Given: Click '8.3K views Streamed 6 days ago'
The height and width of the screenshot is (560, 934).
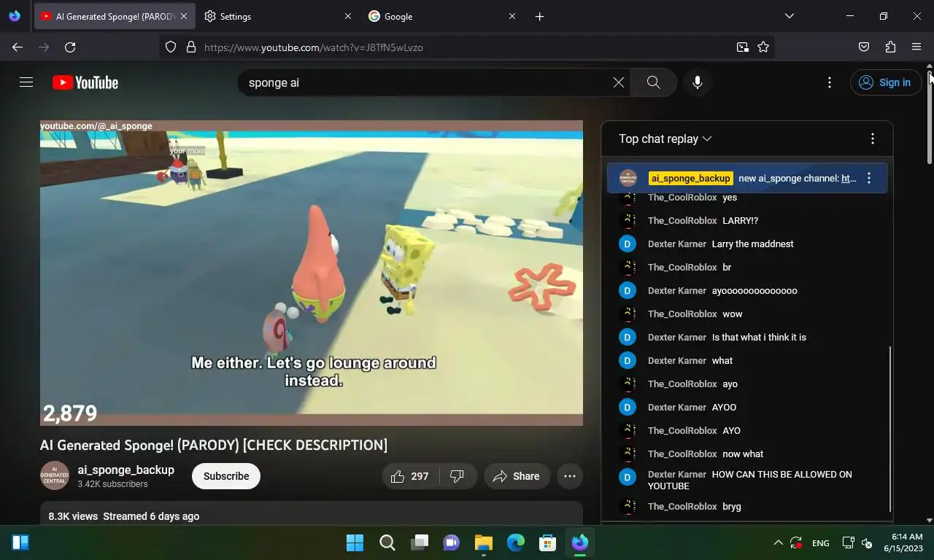Looking at the screenshot, I should [x=124, y=516].
